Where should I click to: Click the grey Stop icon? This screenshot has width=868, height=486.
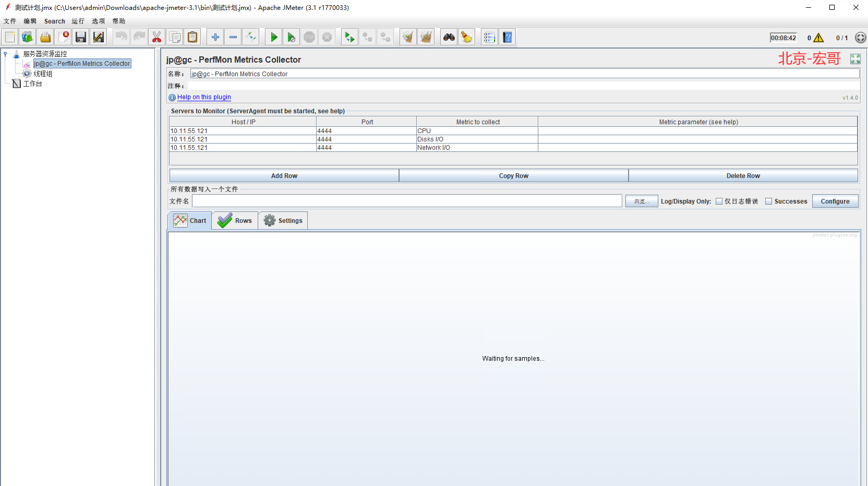point(309,37)
